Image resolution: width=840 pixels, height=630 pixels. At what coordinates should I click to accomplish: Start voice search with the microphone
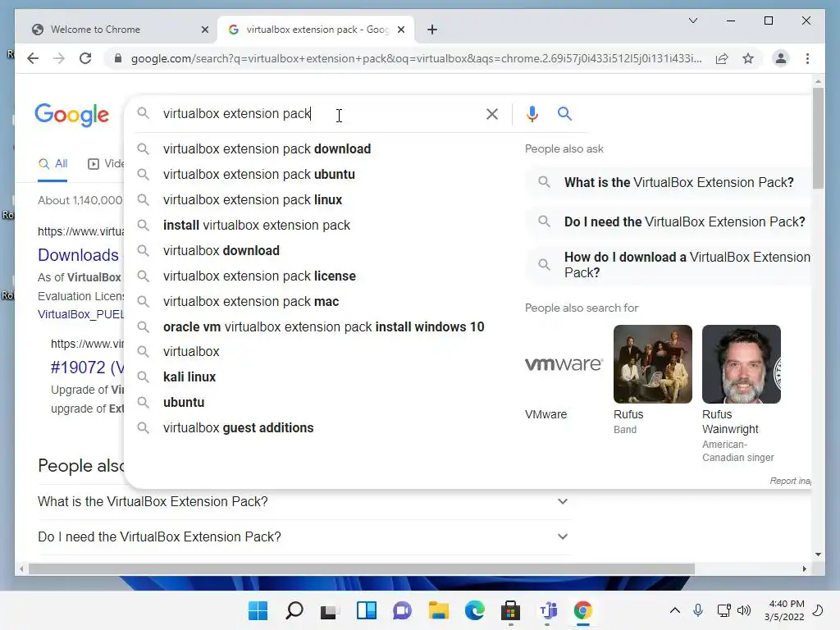(x=532, y=114)
